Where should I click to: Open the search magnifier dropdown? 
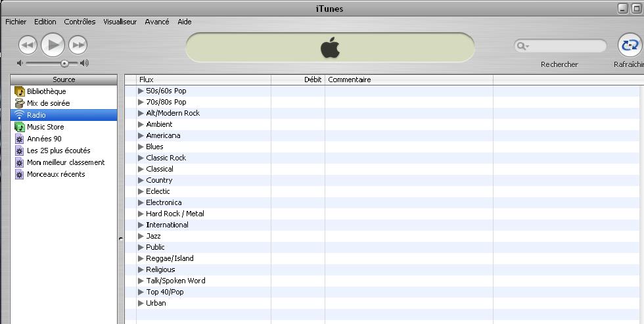tap(522, 46)
